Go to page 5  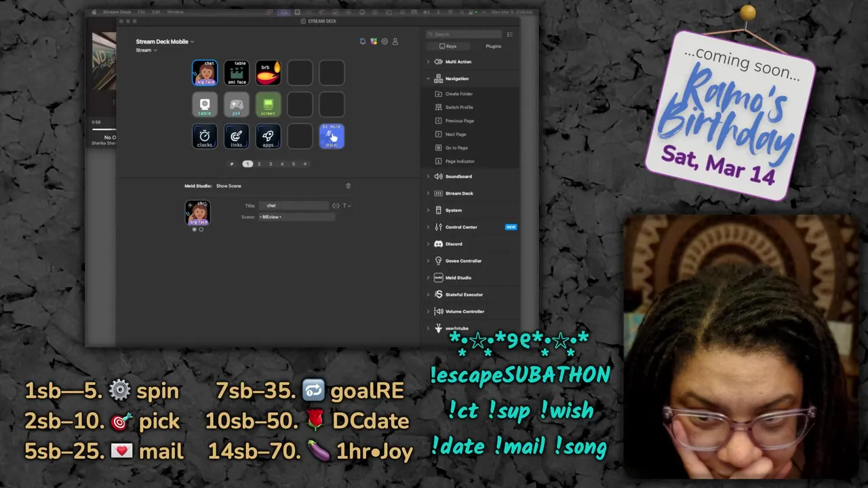[294, 164]
